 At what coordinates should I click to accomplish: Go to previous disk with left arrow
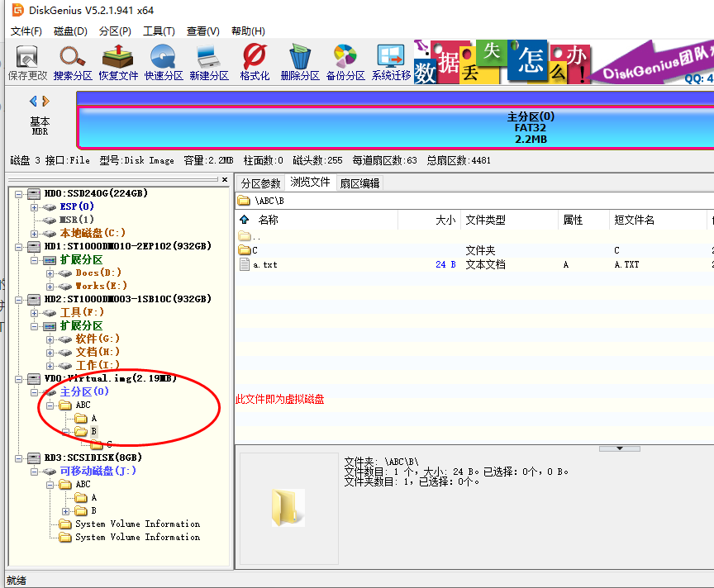(33, 101)
